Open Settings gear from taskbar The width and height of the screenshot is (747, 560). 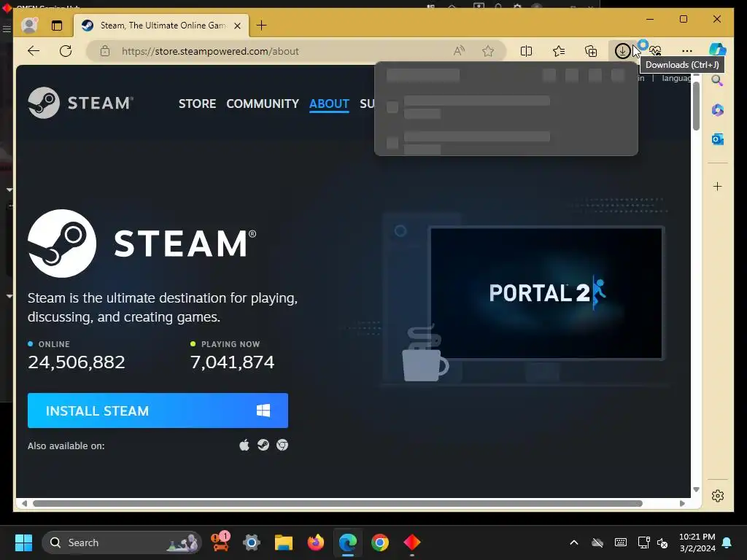(252, 542)
